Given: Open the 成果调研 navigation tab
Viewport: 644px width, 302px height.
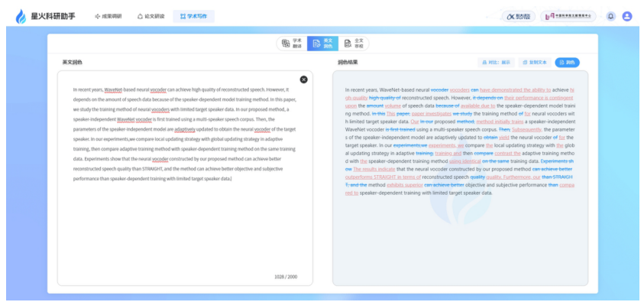Looking at the screenshot, I should pos(108,16).
